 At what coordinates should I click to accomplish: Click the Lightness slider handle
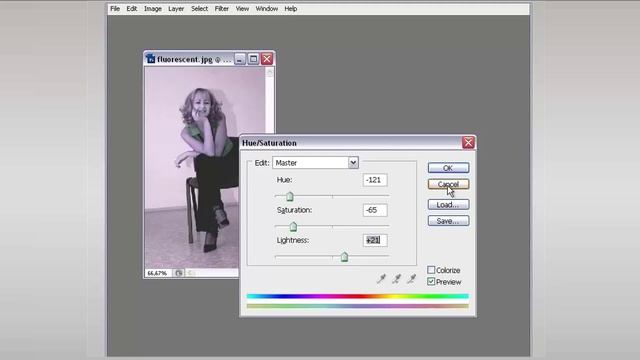click(x=344, y=257)
